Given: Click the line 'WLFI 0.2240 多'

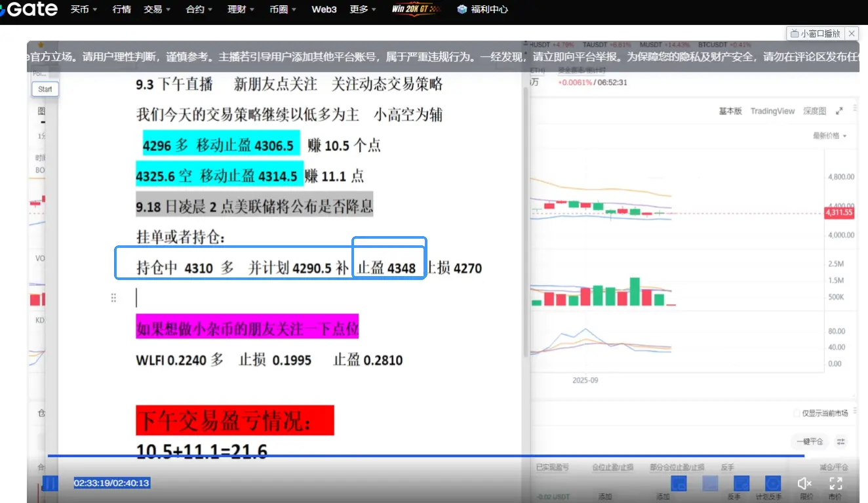Looking at the screenshot, I should coord(179,360).
